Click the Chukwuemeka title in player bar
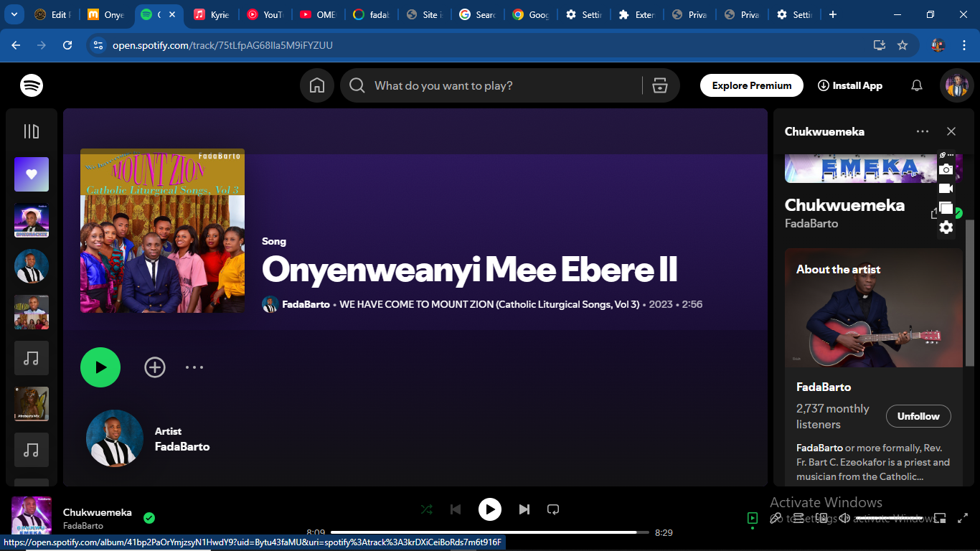The image size is (980, 551). click(98, 512)
